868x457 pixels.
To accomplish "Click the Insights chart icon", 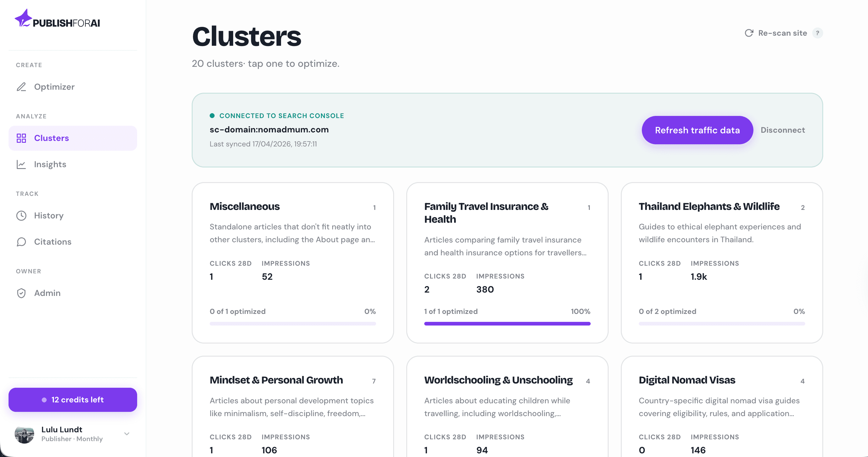I will 21,164.
